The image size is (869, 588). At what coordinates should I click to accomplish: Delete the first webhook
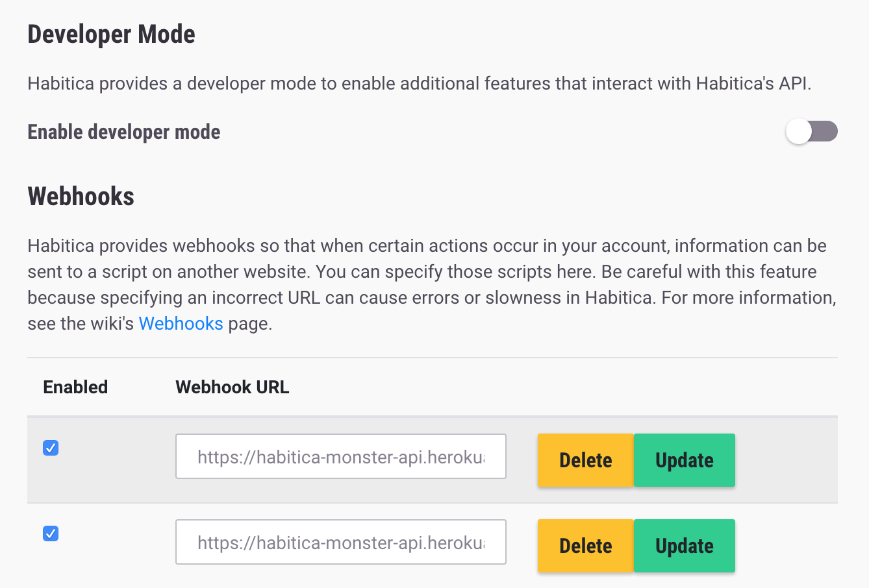pos(585,460)
